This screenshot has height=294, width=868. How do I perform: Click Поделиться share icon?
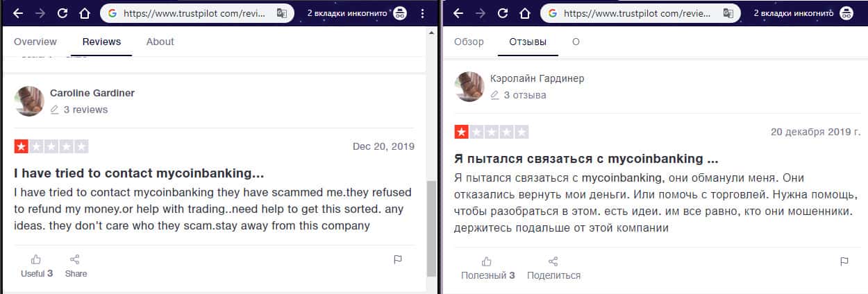(553, 261)
